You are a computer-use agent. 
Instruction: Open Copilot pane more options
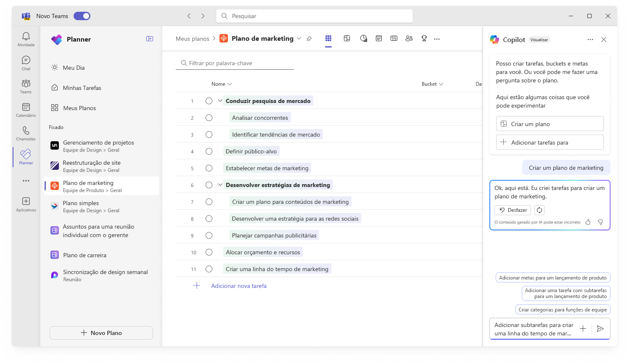[590, 40]
